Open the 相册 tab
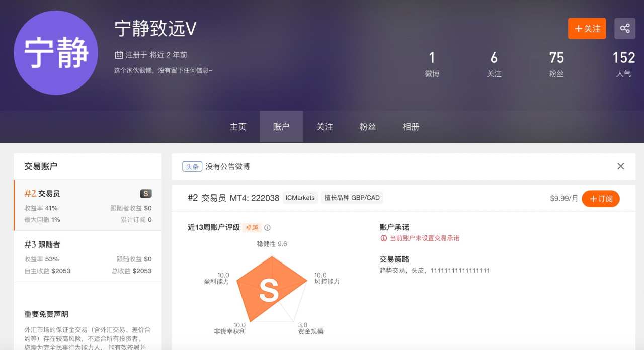The image size is (644, 350). [411, 127]
